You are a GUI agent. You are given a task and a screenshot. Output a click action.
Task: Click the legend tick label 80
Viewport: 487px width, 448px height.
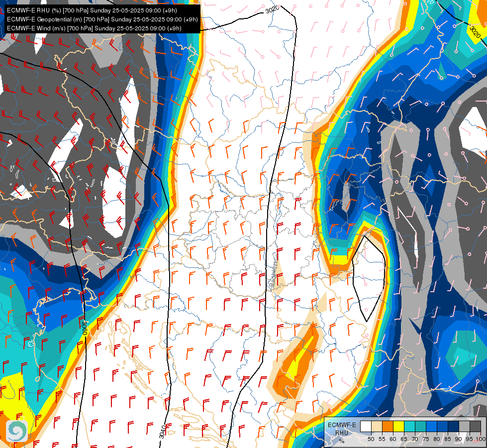(436, 440)
